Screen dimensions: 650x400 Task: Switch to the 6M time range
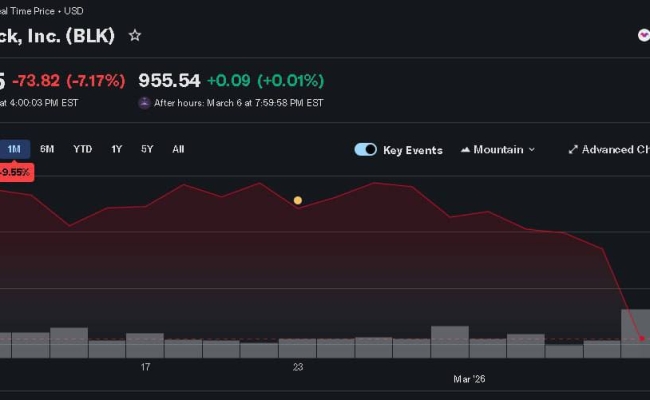point(47,149)
